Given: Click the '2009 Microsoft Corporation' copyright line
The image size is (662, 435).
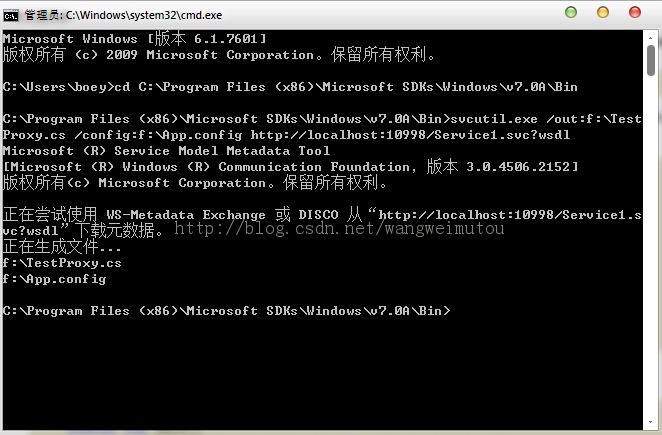Looking at the screenshot, I should 219,54.
